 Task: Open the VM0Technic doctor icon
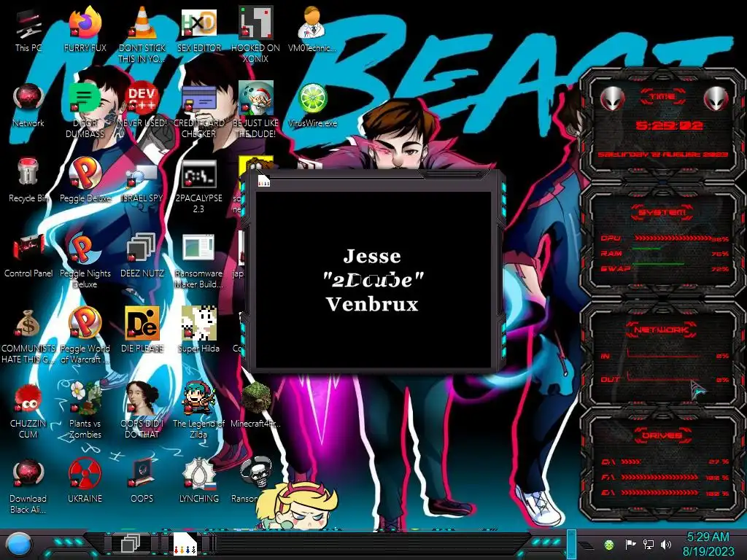[x=312, y=22]
